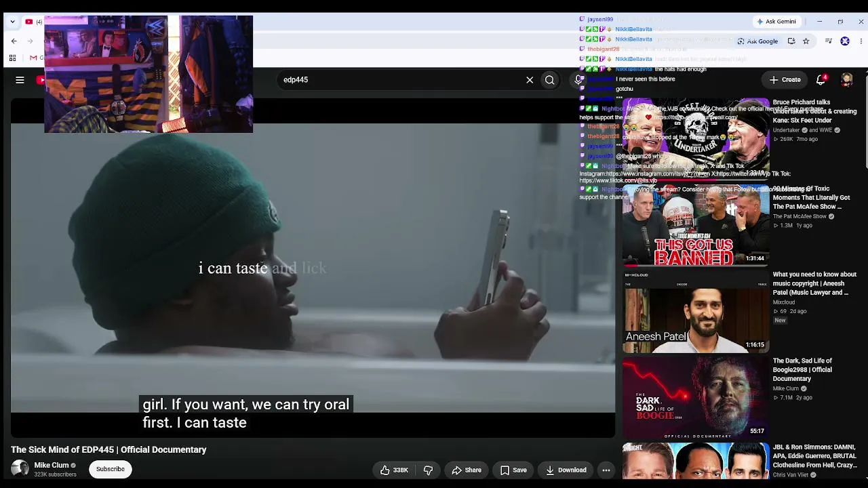The width and height of the screenshot is (868, 488).
Task: Open 'The Dark, Sad Life of Boogie2988' title
Action: click(x=802, y=369)
